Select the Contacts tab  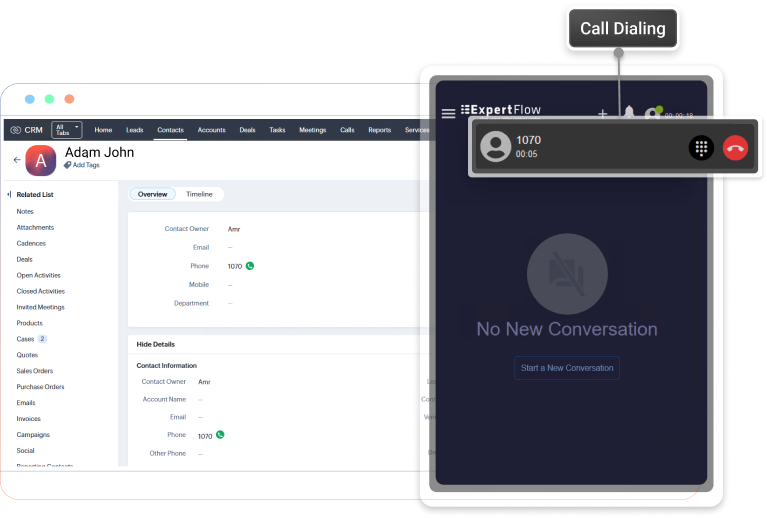pos(170,130)
